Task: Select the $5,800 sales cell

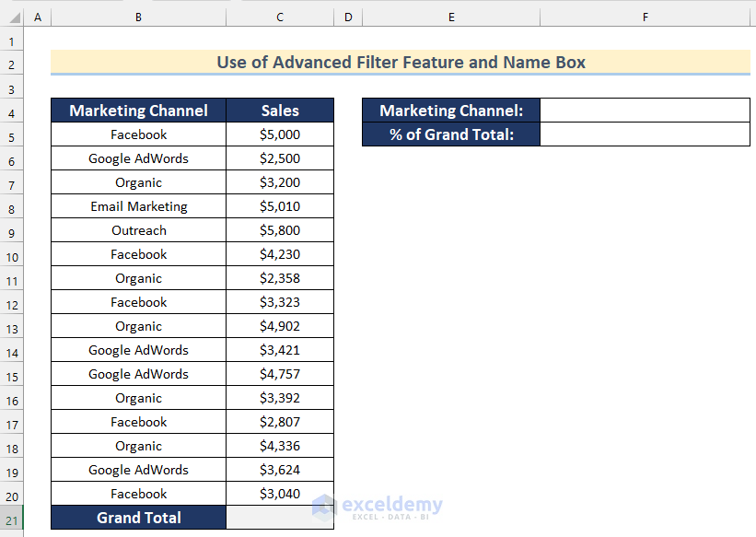Action: [279, 230]
